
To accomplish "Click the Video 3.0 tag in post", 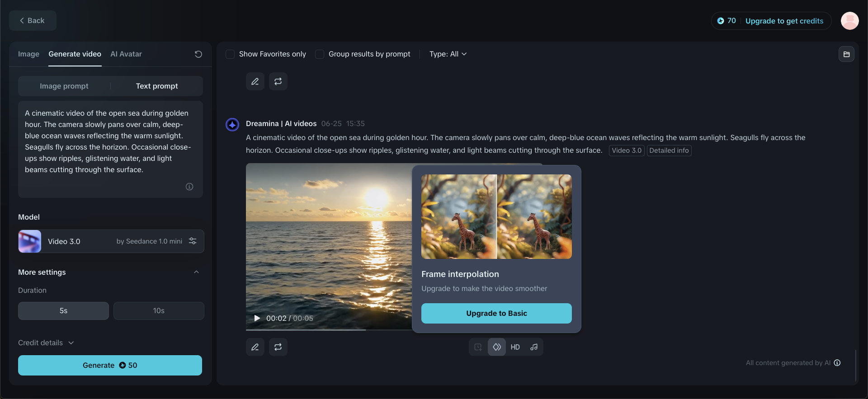I will coord(627,150).
